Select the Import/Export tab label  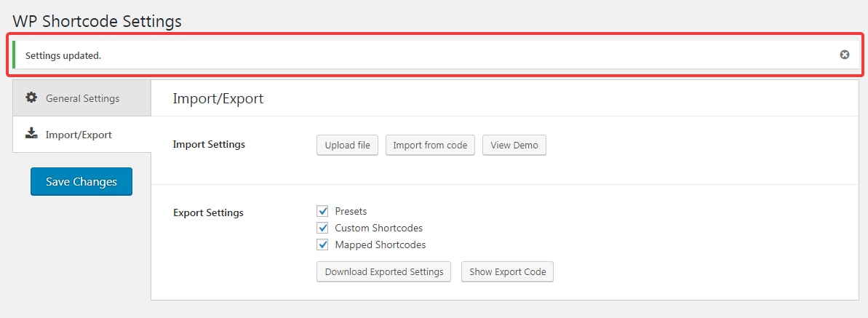click(79, 135)
